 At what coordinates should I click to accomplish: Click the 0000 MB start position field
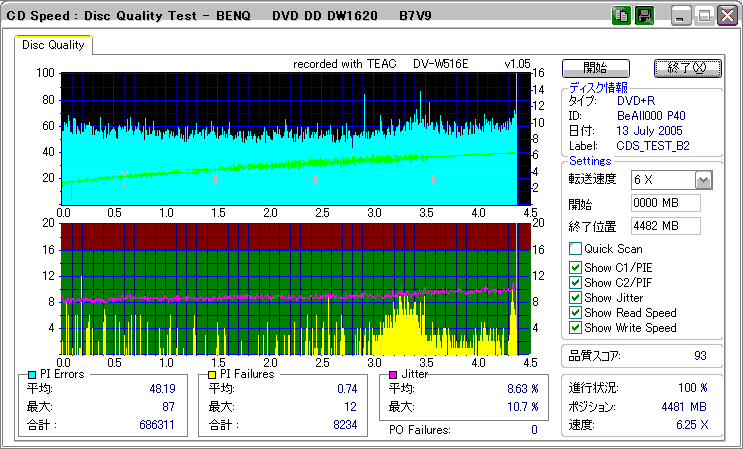(x=665, y=203)
